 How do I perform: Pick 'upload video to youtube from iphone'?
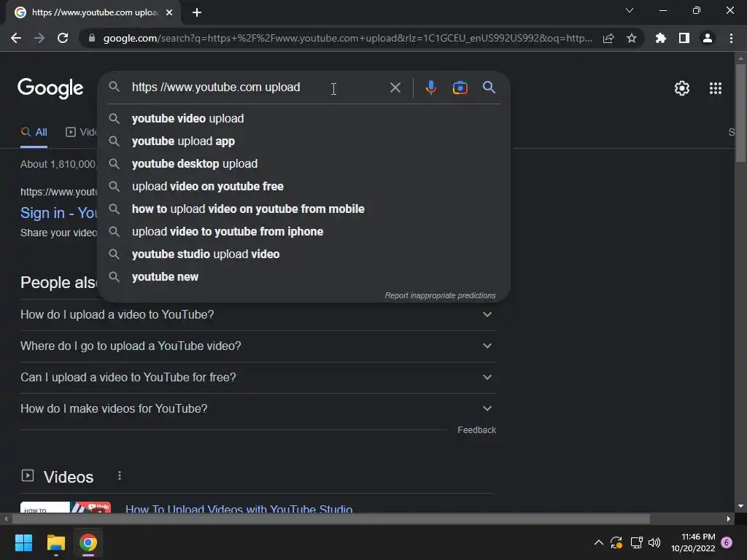303,231
